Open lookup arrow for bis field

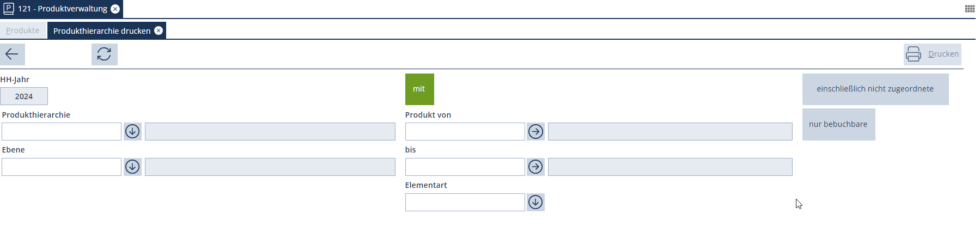[535, 167]
